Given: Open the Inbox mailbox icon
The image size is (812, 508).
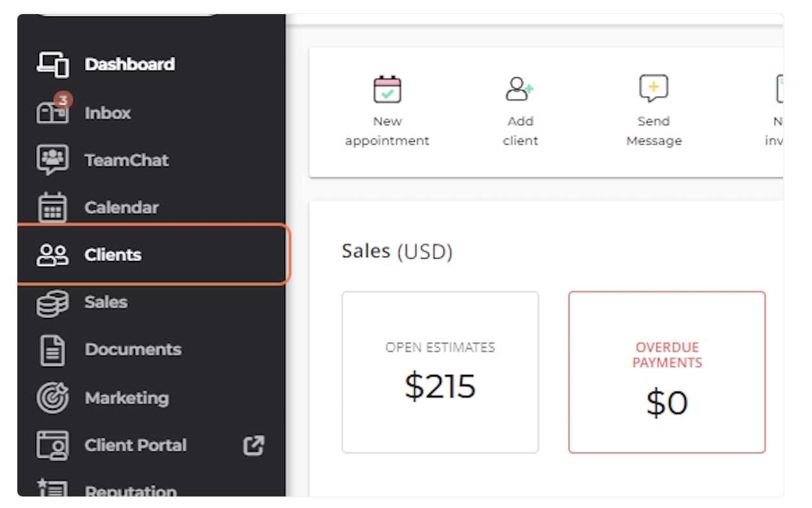Looking at the screenshot, I should pos(52,113).
